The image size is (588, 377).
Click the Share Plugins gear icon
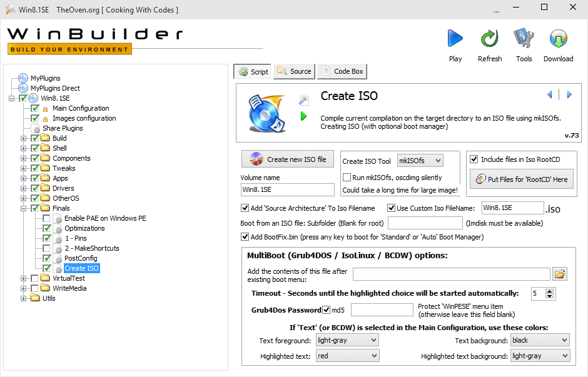(36, 129)
